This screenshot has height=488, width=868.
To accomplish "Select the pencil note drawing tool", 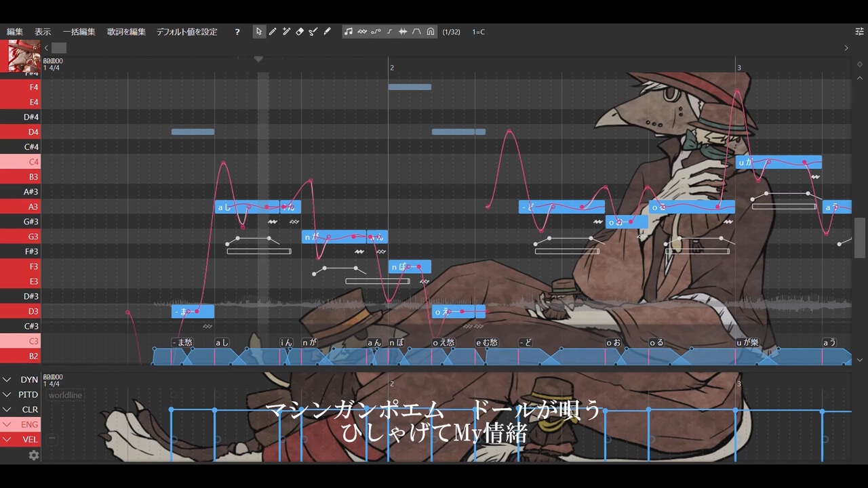I will [273, 32].
